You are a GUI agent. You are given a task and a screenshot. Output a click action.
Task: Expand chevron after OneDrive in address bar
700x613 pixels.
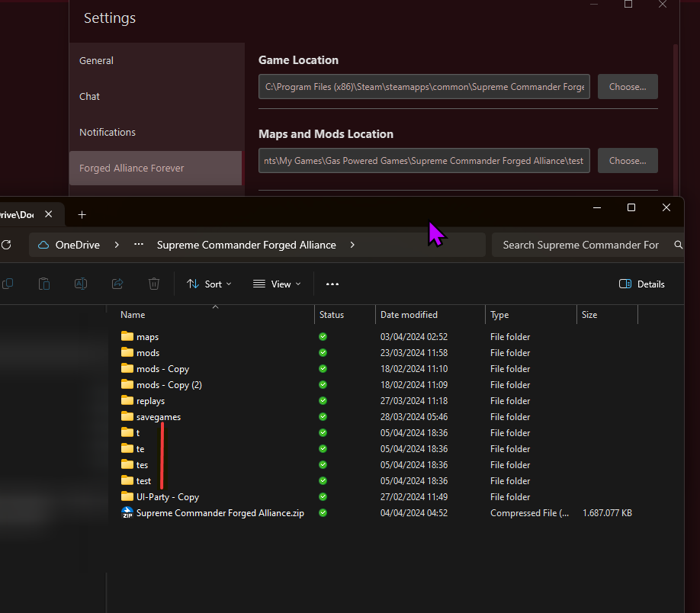(117, 245)
